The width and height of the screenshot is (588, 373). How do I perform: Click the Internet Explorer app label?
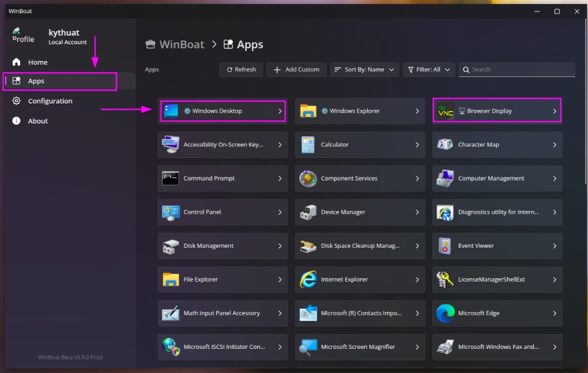(345, 279)
